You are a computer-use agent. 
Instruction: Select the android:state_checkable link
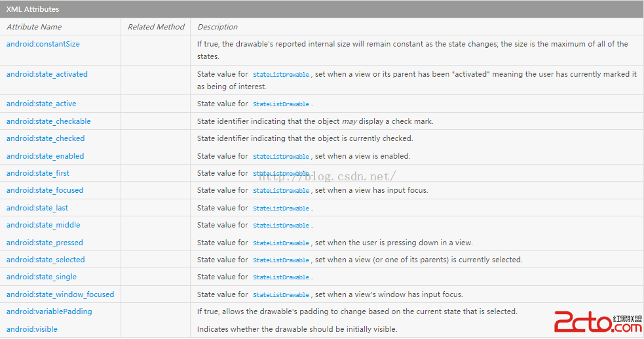(48, 121)
